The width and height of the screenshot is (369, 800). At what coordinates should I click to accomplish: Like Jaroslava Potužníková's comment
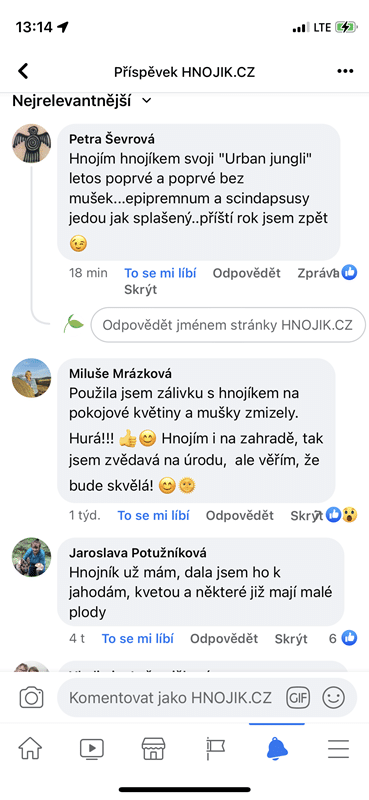tap(138, 638)
